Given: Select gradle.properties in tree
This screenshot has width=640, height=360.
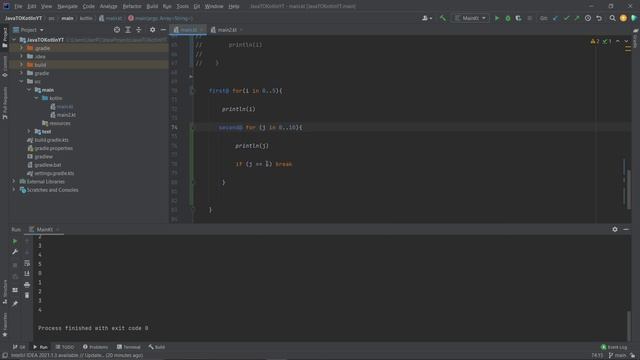Looking at the screenshot, I should (53, 148).
